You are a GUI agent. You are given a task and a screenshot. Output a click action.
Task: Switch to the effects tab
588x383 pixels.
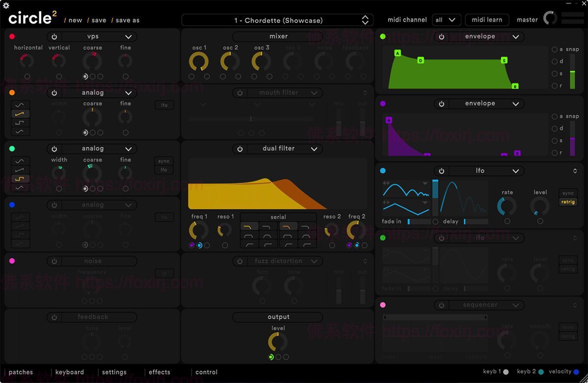(x=159, y=372)
